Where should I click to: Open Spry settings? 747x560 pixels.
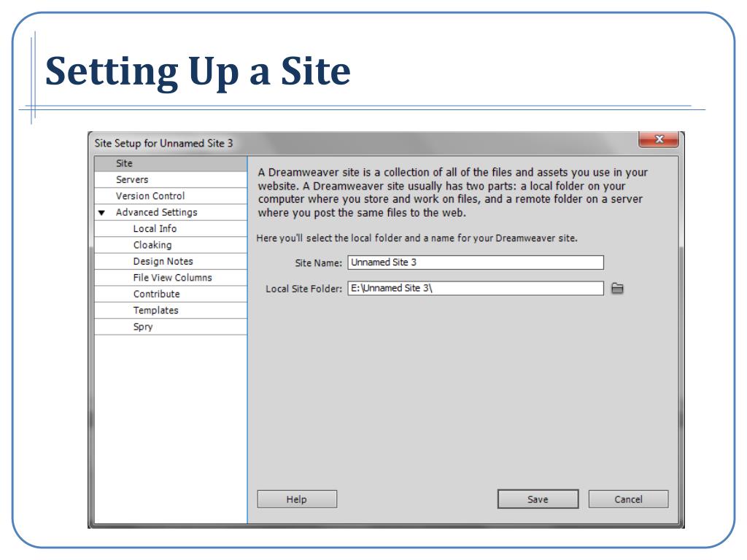click(171, 327)
